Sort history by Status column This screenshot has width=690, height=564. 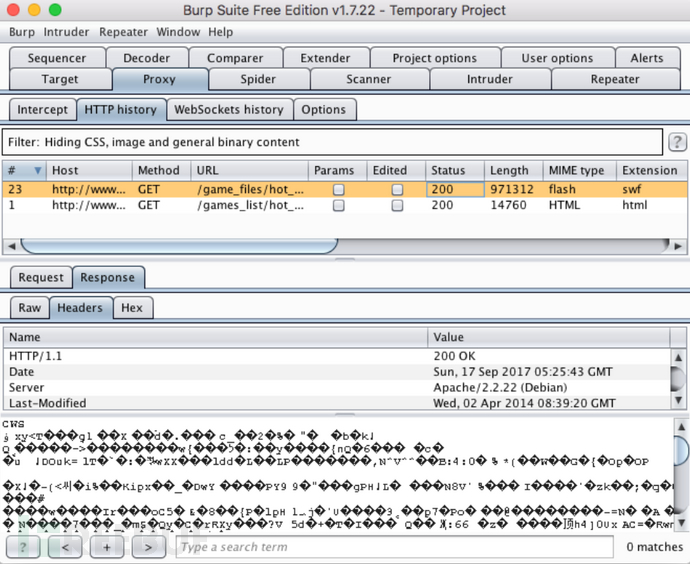click(455, 170)
